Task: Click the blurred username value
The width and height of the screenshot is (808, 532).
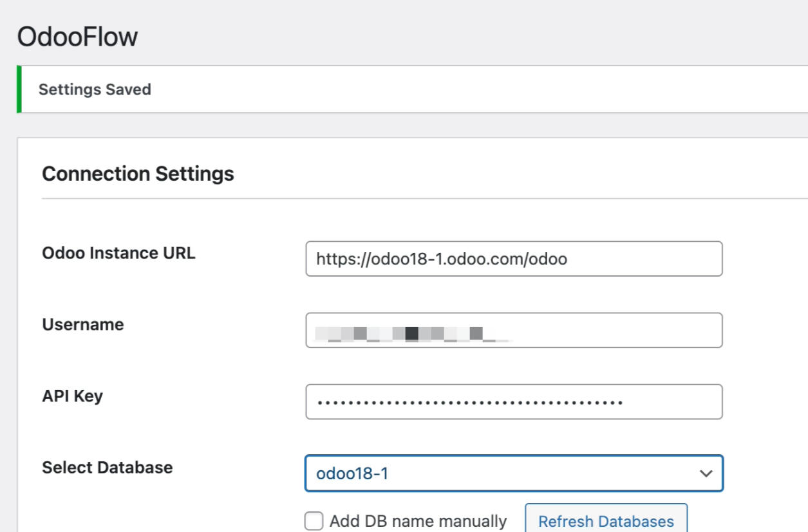Action: 412,333
